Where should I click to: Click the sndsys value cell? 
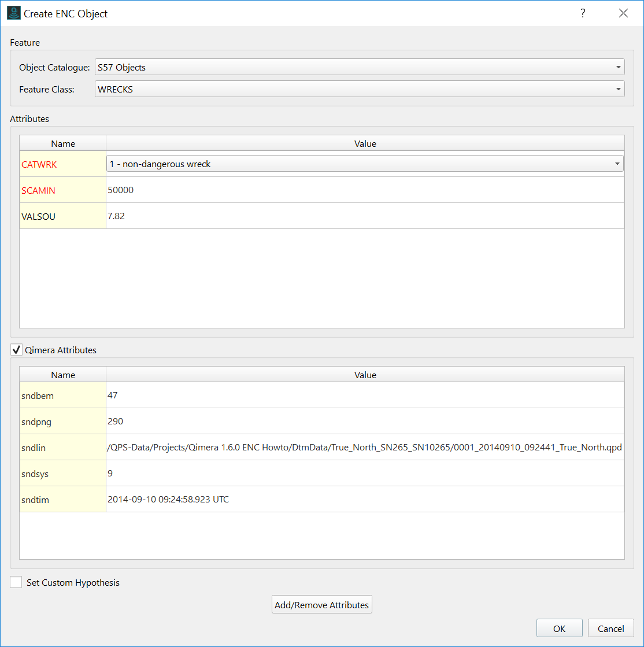tap(365, 474)
